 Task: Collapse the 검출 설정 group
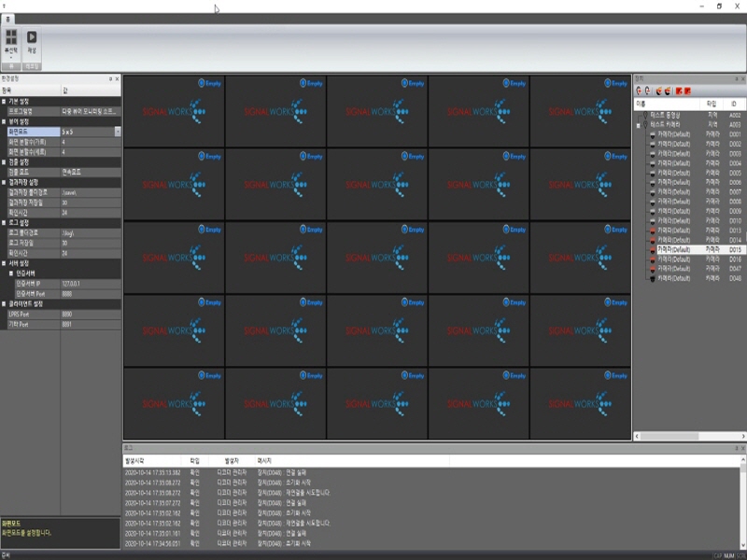(4, 162)
